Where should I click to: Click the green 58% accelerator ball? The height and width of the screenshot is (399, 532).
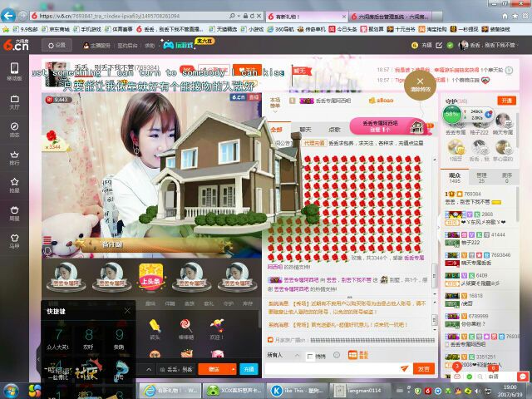click(452, 115)
